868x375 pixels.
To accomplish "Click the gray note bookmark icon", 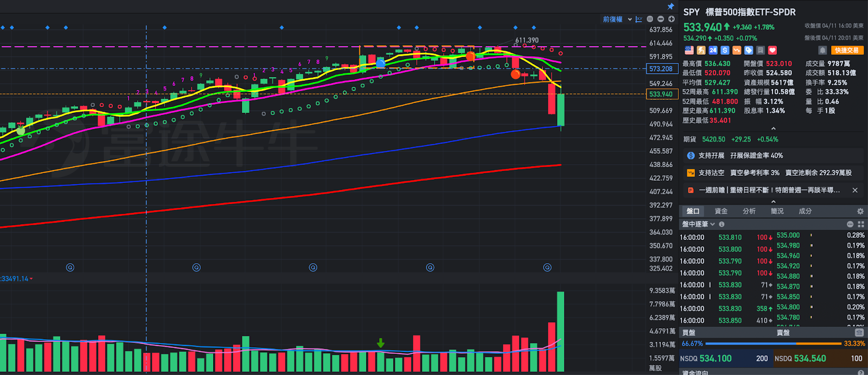I will pyautogui.click(x=761, y=50).
